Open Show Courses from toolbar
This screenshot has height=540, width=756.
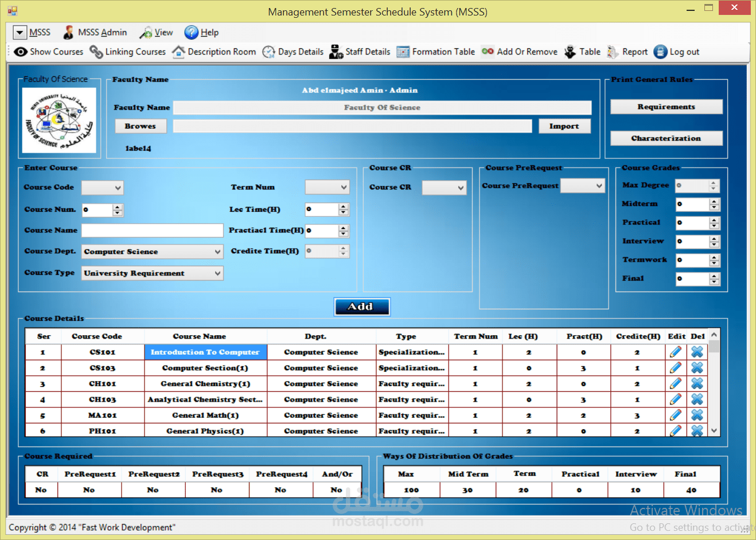[49, 52]
